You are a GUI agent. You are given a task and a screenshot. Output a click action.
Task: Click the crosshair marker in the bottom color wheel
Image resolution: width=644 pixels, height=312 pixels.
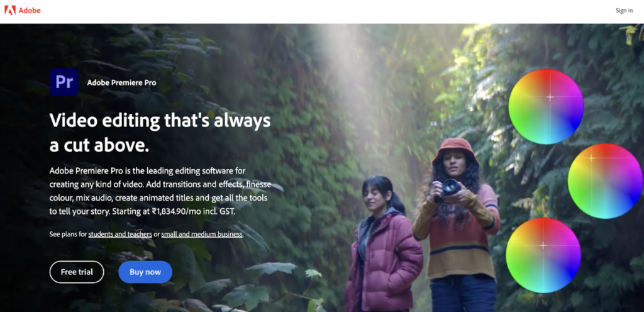[543, 245]
